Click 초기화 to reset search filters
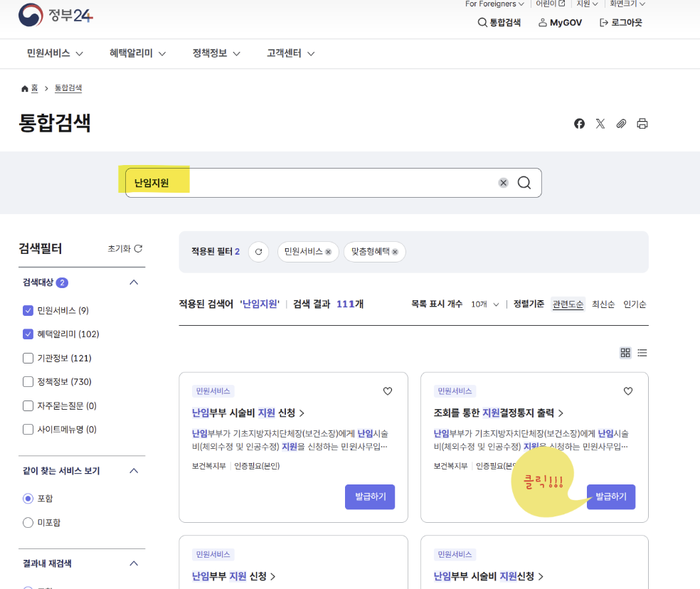 (124, 249)
